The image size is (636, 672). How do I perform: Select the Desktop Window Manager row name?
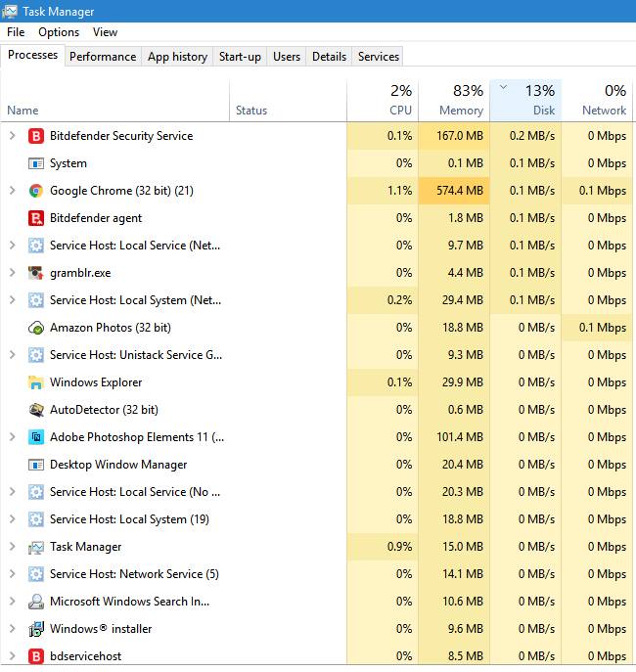point(118,465)
